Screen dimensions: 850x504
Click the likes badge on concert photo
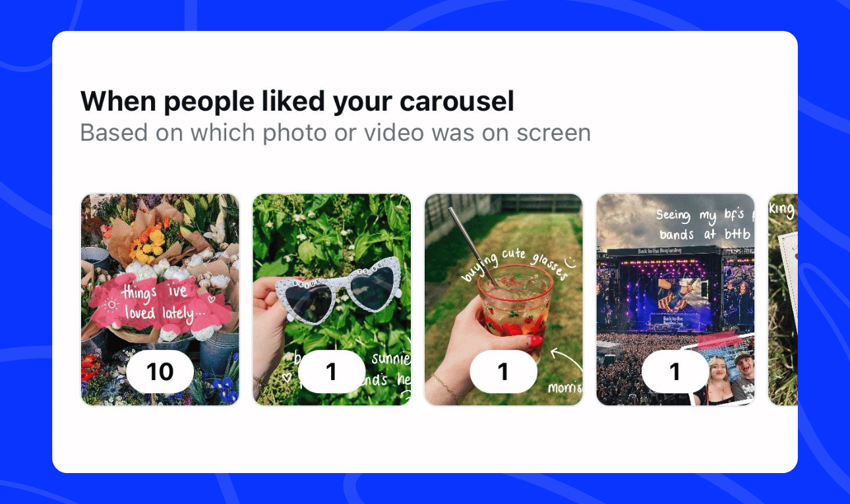click(675, 372)
